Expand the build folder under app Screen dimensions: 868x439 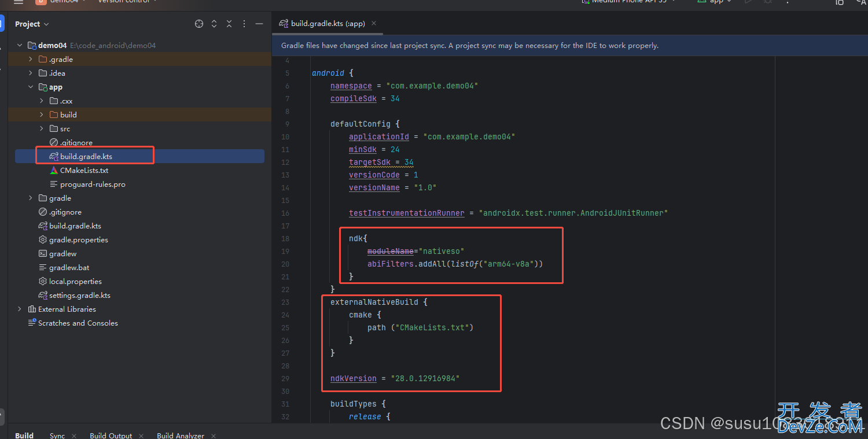[42, 115]
